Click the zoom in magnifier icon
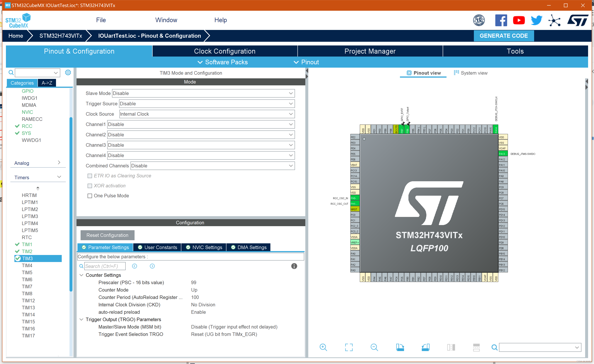The image size is (594, 364). point(323,347)
